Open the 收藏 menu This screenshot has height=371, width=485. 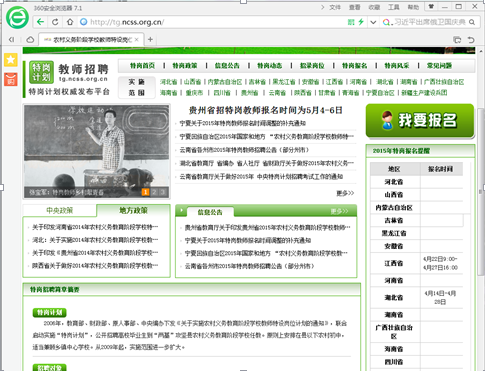[374, 7]
